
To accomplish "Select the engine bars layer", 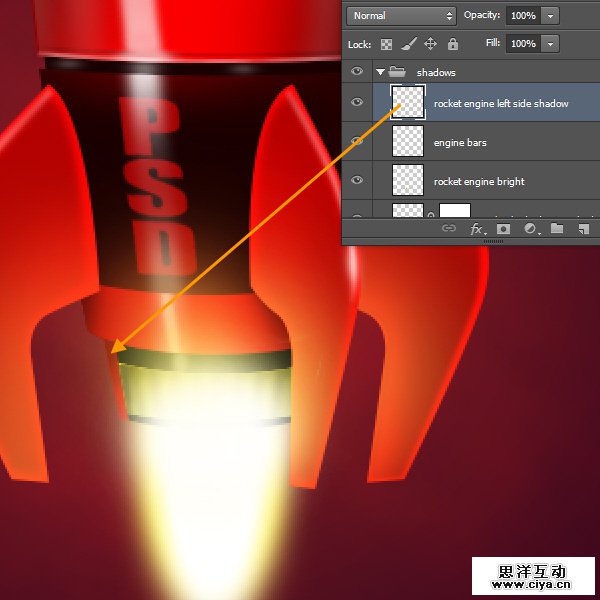I will click(500, 142).
